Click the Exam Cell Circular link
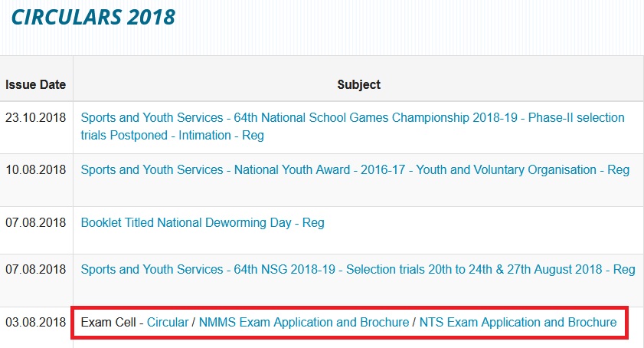644x348 pixels. coord(167,322)
